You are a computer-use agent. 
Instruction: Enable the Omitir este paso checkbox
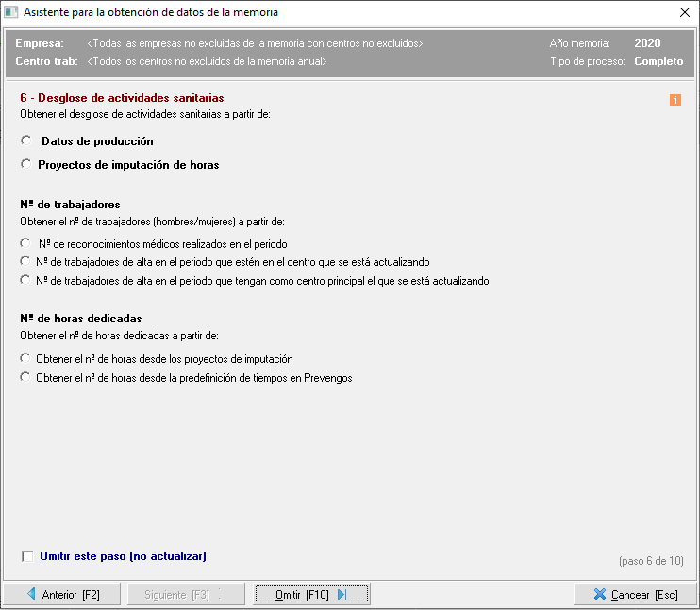pos(27,556)
